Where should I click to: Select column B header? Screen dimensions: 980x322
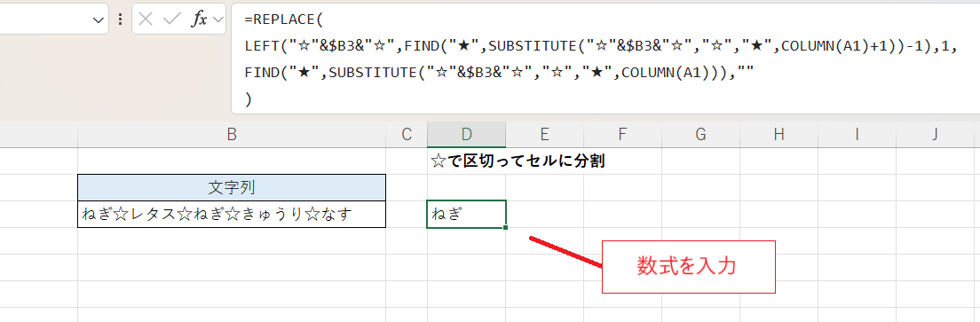point(232,134)
